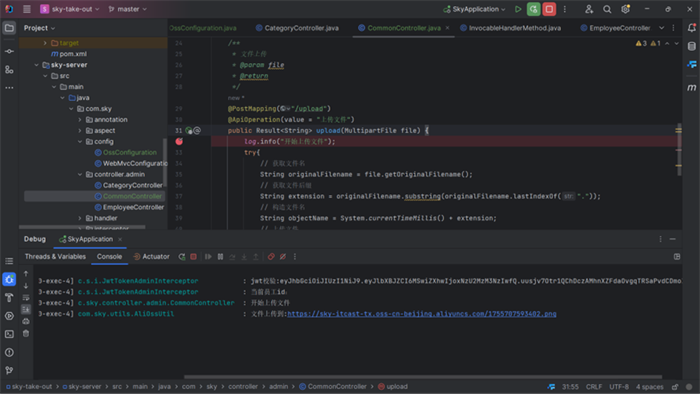The height and width of the screenshot is (394, 700).
Task: Expand the target folder
Action: click(45, 43)
